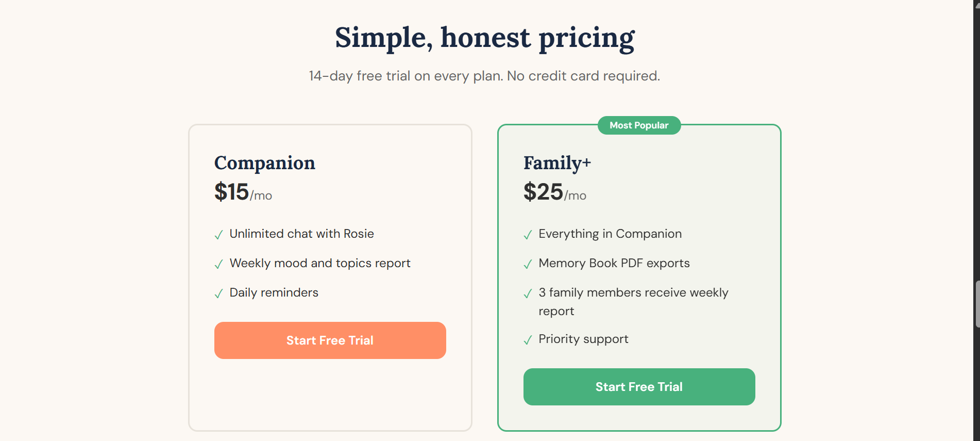Click the Memory Book PDF exports text
980x441 pixels.
[614, 263]
